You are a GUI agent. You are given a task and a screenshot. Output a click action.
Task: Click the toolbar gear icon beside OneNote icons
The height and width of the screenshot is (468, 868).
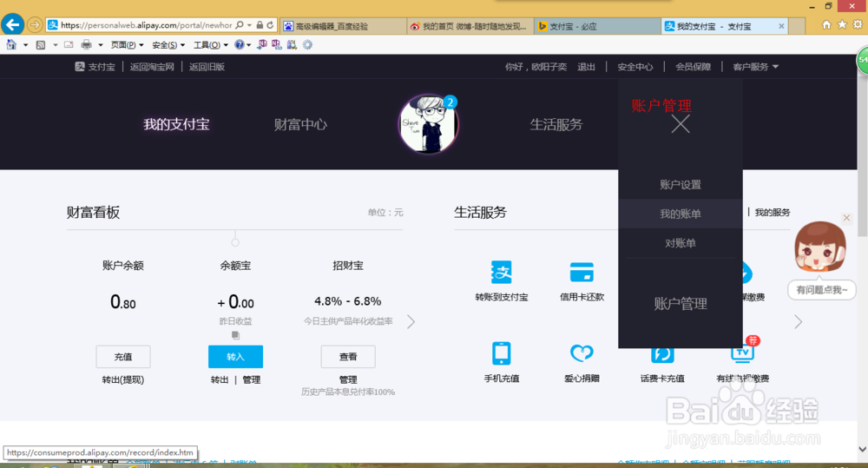click(307, 45)
